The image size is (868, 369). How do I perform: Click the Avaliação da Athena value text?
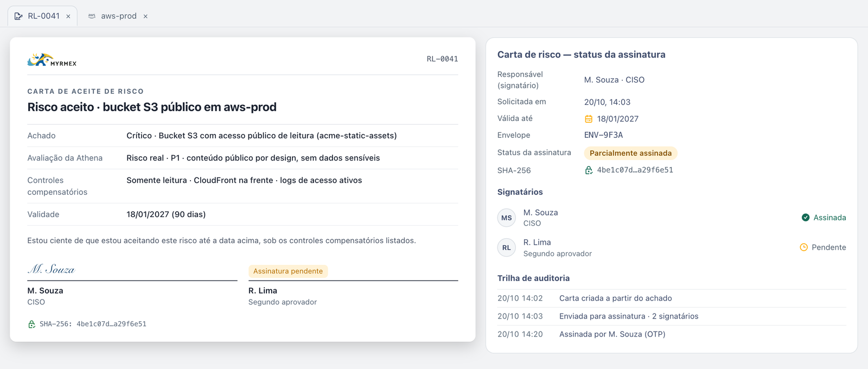(x=253, y=158)
